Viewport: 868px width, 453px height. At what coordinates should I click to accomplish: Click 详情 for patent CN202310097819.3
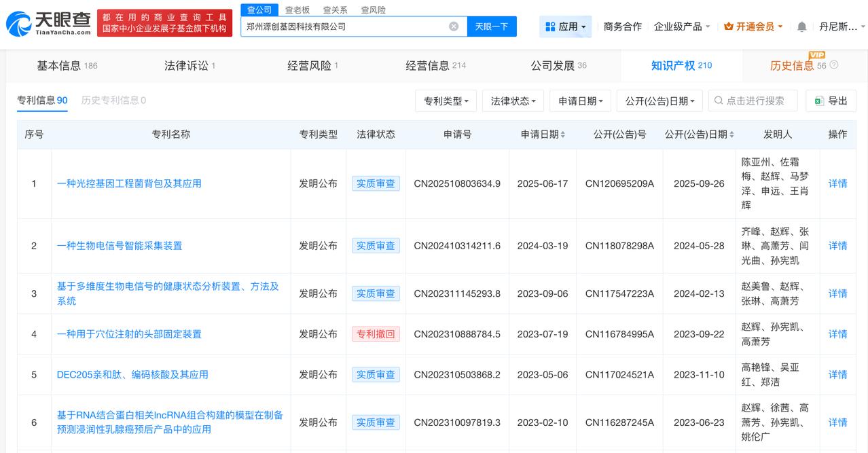point(837,422)
